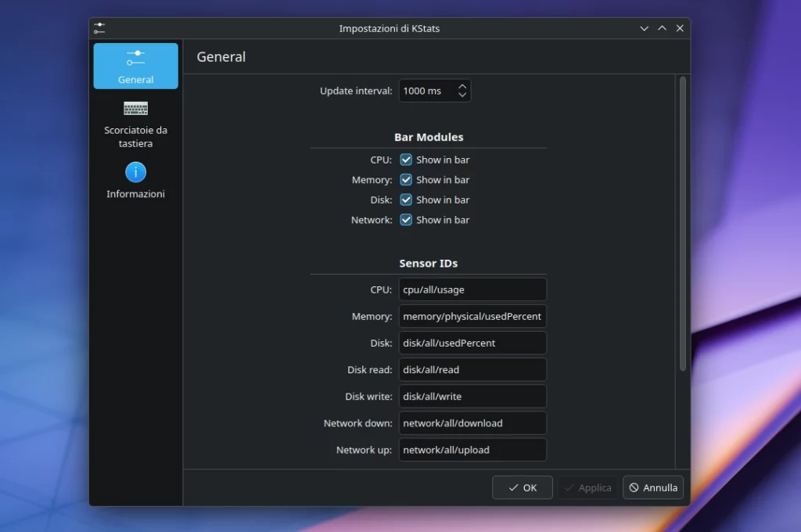801x532 pixels.
Task: Click the Applica button
Action: pos(587,487)
